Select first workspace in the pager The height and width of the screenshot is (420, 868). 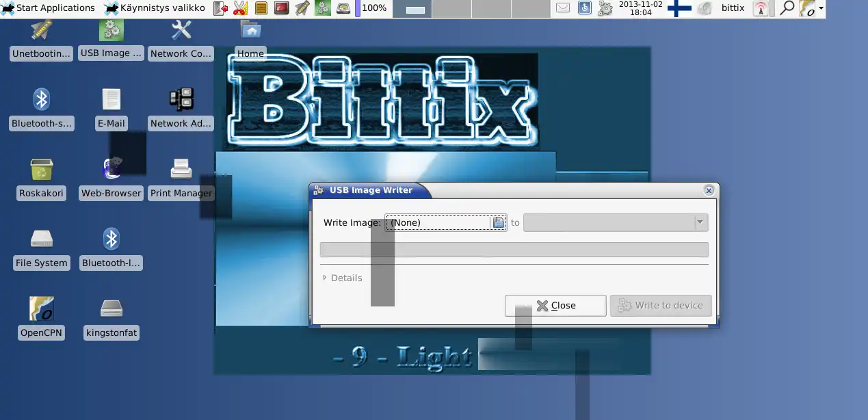(x=412, y=9)
